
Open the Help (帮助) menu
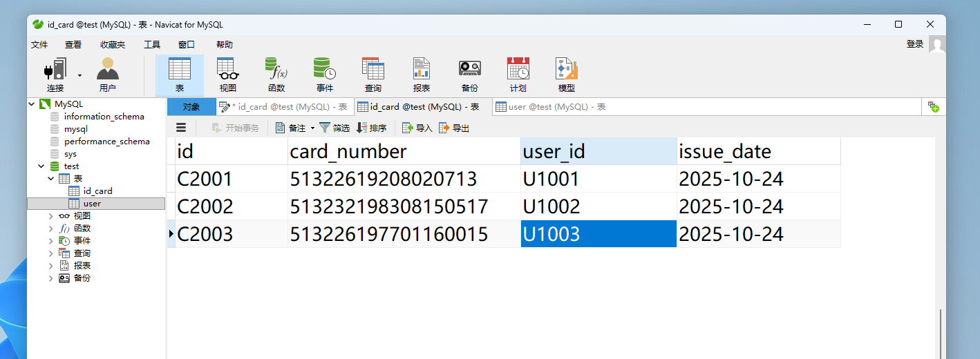tap(225, 44)
